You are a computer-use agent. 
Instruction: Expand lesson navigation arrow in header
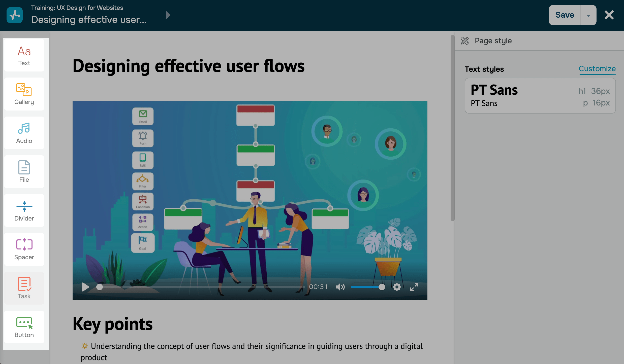pos(168,15)
